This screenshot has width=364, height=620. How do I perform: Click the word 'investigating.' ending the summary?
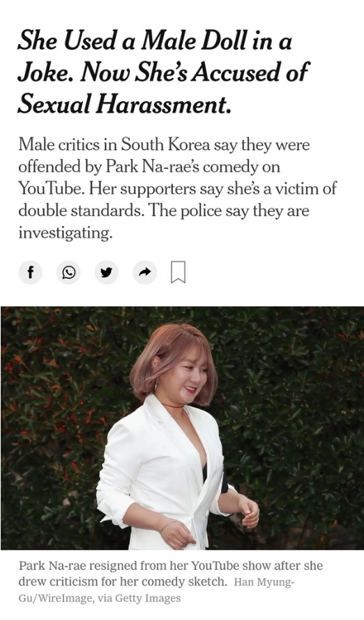pyautogui.click(x=66, y=233)
